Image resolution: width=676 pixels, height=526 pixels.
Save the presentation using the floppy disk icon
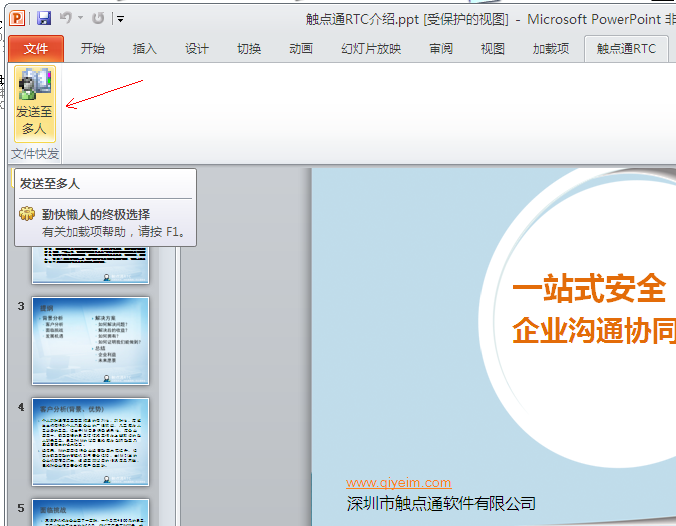tap(44, 18)
